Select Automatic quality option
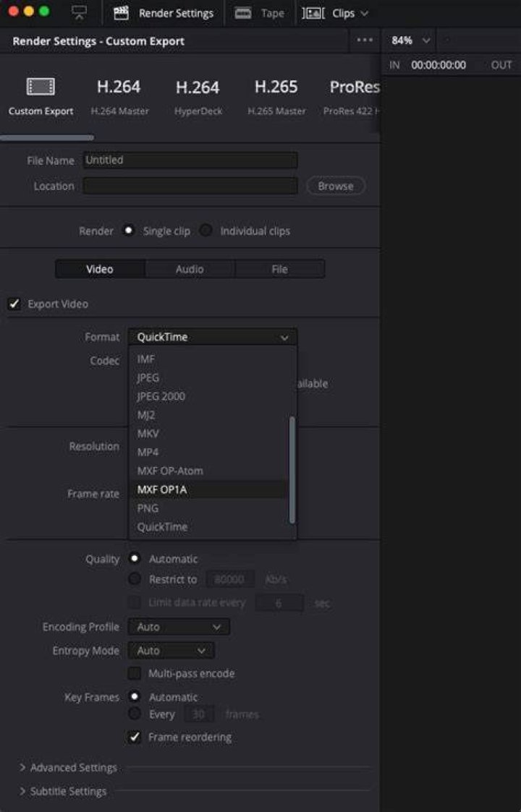The image size is (521, 812). (x=135, y=558)
